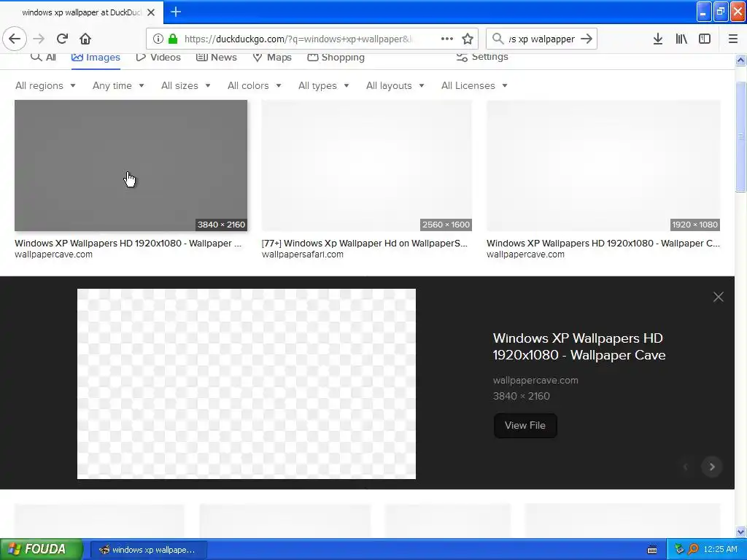Click the large preview image in detail panel
747x560 pixels.
click(247, 384)
